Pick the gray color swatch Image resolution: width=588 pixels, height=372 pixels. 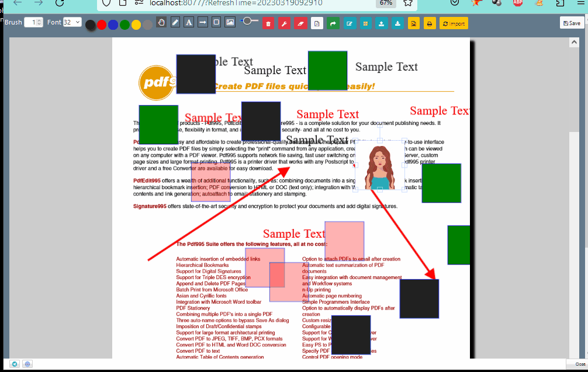(148, 25)
